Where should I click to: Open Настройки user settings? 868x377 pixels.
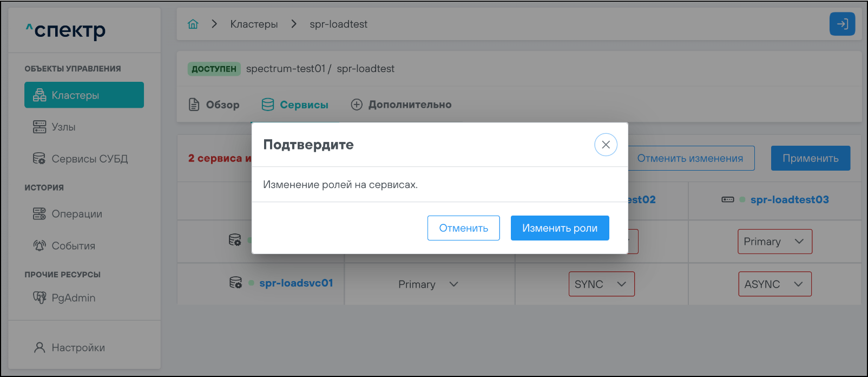[x=69, y=348]
